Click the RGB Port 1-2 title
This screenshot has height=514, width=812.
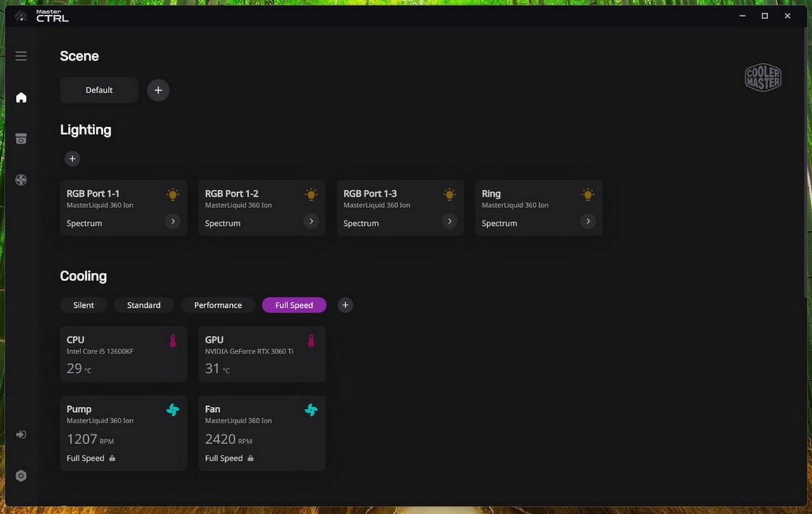tap(232, 194)
